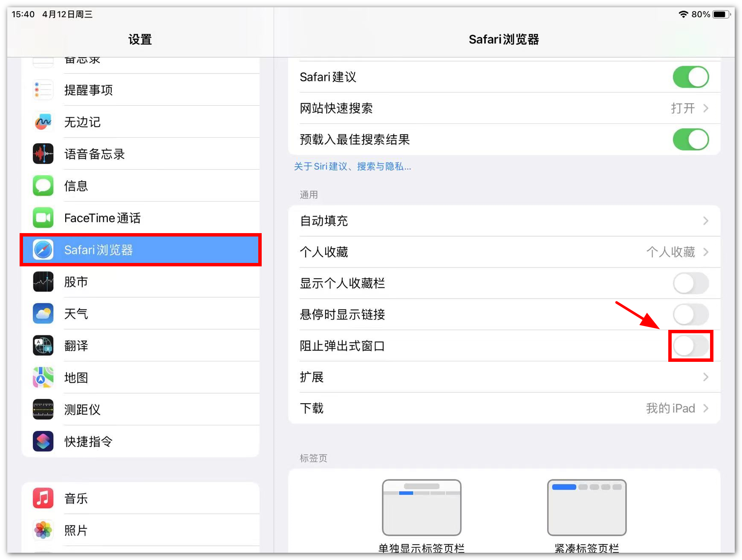Screen dimensions: 742x560
Task: Open 音乐 settings entry
Action: [x=141, y=498]
